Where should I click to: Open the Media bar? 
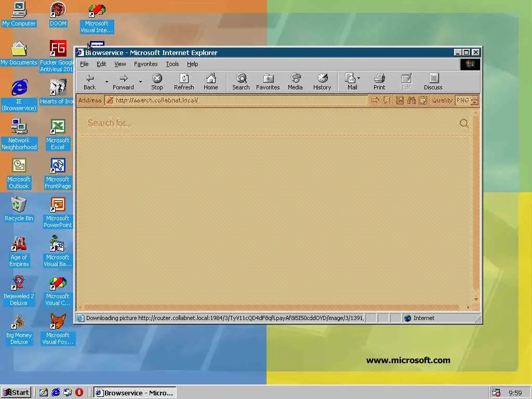coord(295,82)
